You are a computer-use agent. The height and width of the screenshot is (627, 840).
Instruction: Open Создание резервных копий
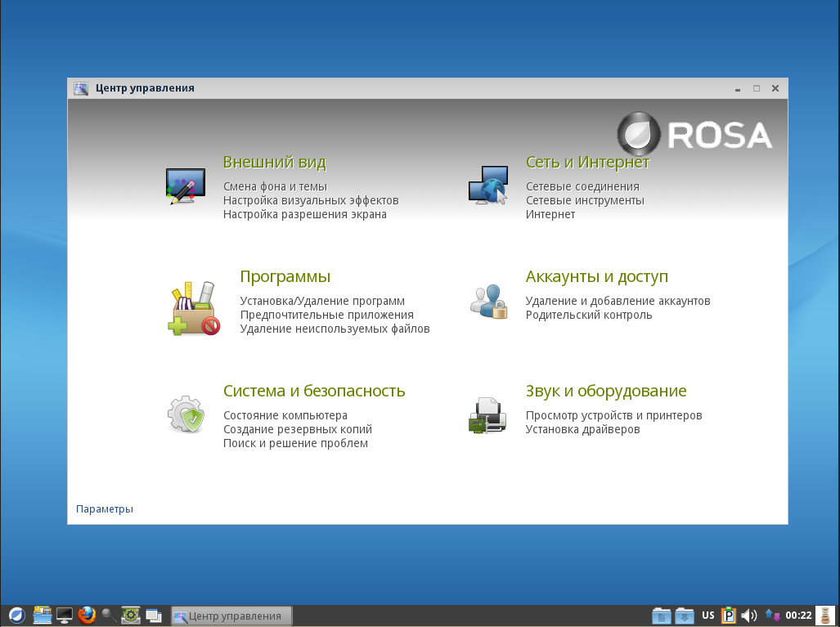click(297, 429)
